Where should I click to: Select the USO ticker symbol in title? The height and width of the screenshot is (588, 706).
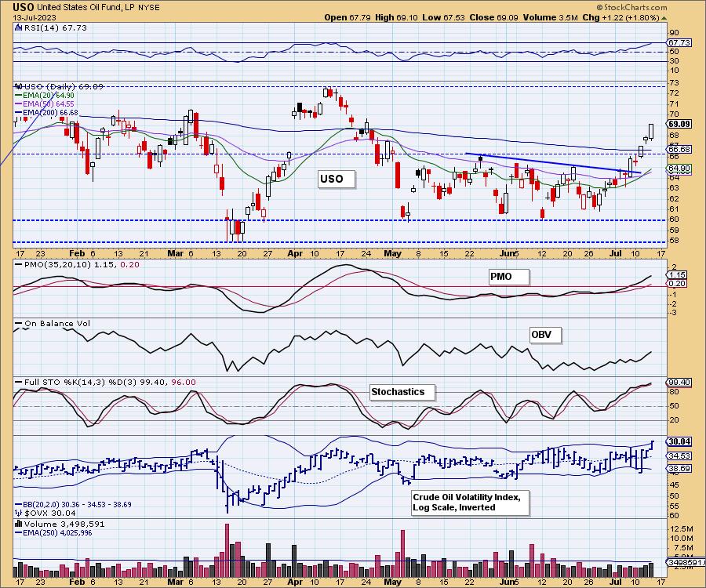pos(23,7)
